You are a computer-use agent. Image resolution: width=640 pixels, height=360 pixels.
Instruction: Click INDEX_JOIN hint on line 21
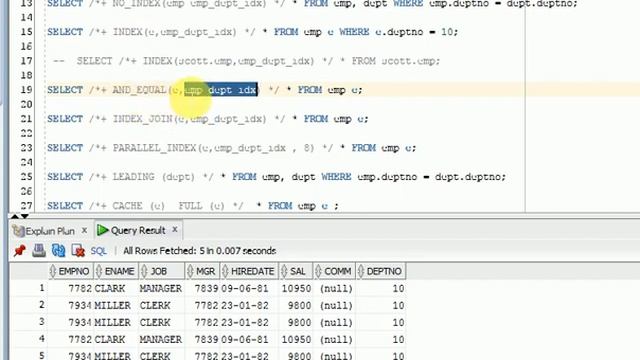(x=142, y=119)
